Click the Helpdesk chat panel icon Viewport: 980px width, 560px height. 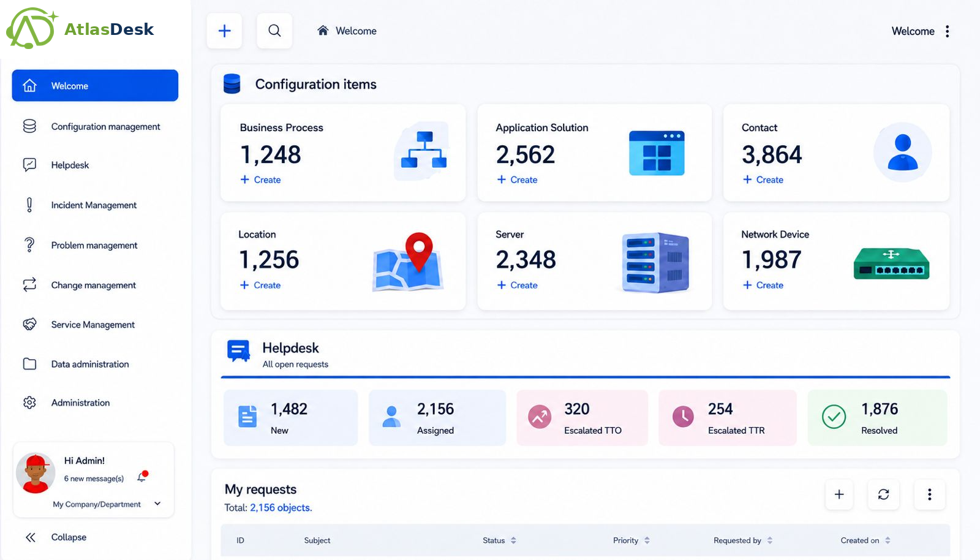(238, 350)
